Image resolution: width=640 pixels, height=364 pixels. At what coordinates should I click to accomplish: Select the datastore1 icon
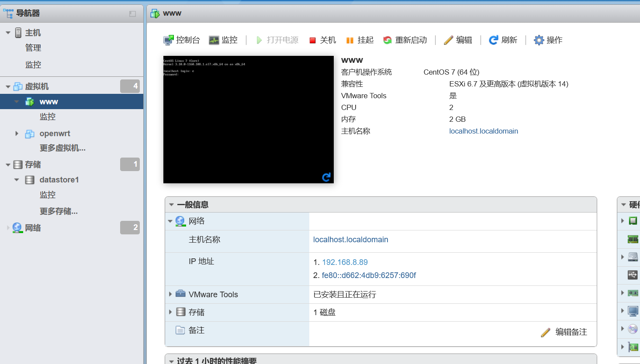pos(30,180)
